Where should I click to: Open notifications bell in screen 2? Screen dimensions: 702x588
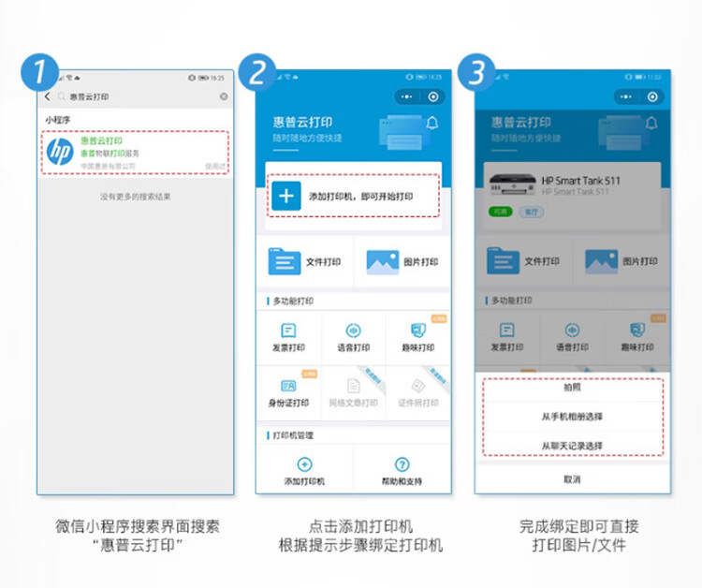[432, 123]
